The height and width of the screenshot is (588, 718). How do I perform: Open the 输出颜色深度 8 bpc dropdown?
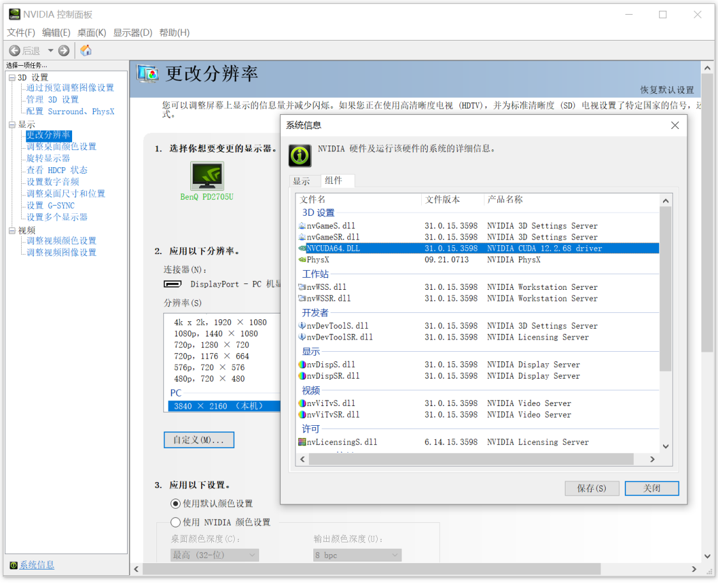click(357, 555)
